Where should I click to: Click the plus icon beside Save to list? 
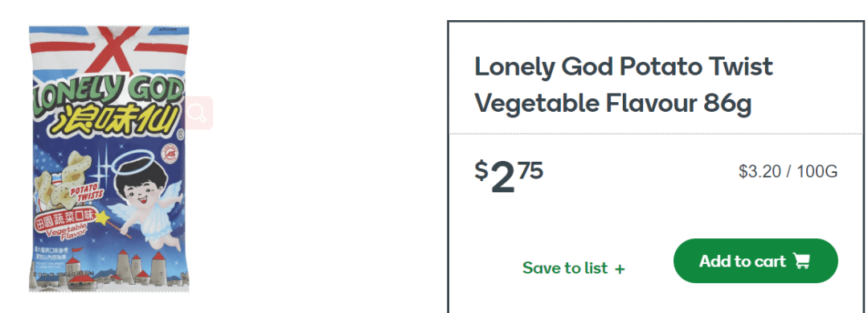(620, 270)
